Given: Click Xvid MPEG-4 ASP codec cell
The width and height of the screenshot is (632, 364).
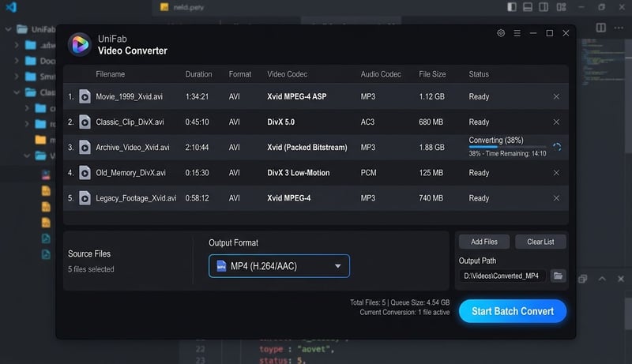Looking at the screenshot, I should point(297,96).
